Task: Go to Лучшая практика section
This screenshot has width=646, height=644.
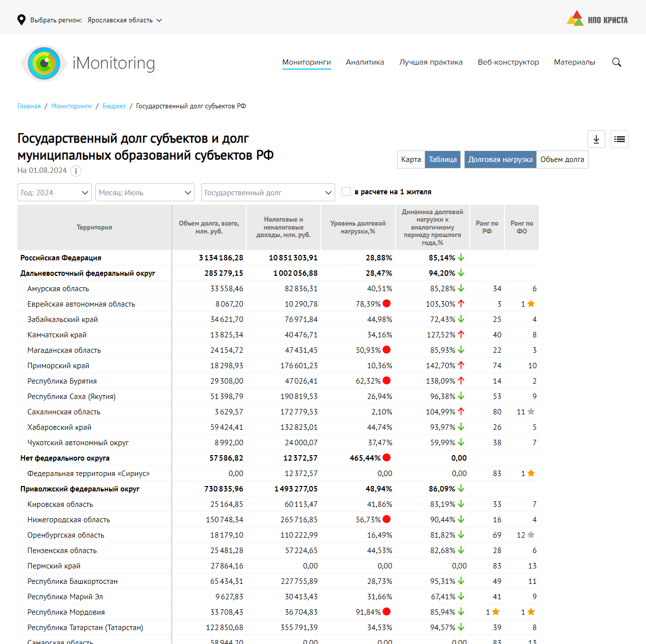Action: tap(431, 62)
